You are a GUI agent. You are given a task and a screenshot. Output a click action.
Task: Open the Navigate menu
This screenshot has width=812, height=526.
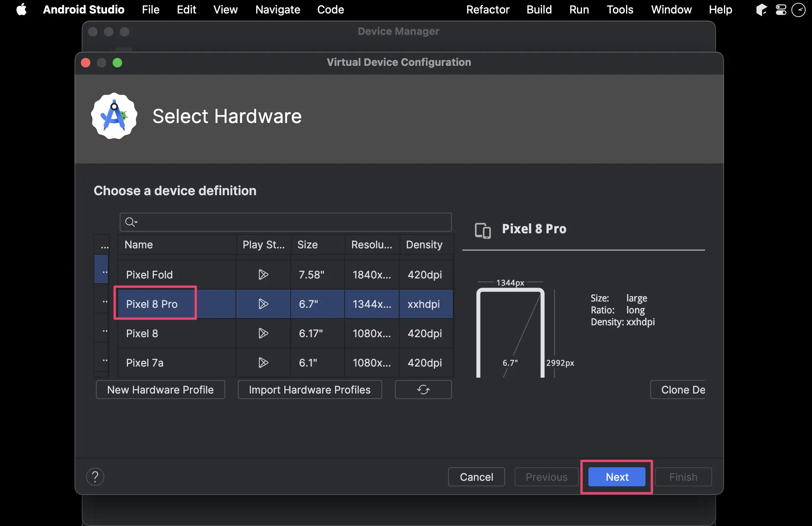[278, 10]
